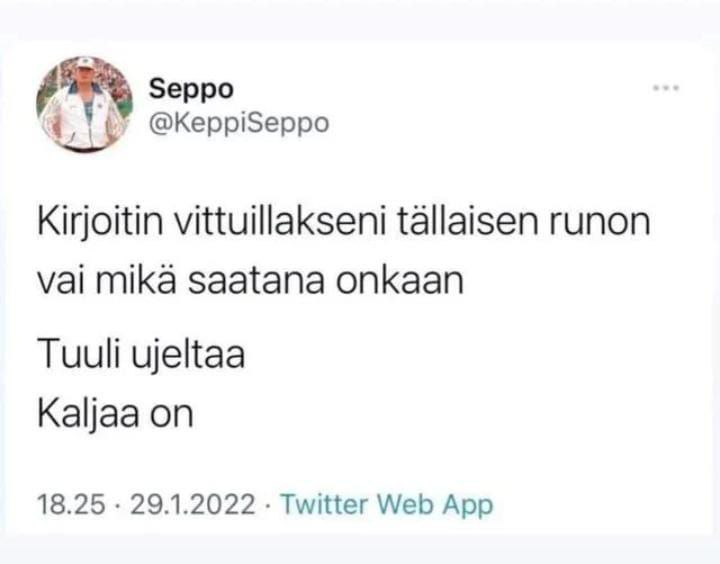This screenshot has height=564, width=720.
Task: Select the 29.1.2022 date
Action: click(192, 504)
